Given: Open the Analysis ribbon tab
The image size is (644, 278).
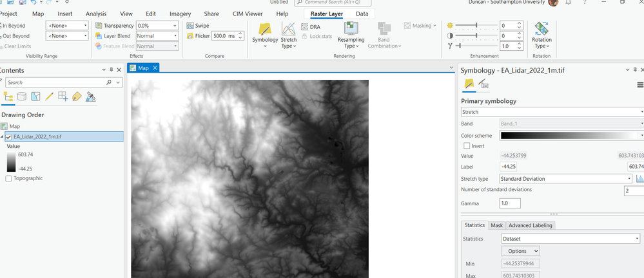Looking at the screenshot, I should (96, 14).
